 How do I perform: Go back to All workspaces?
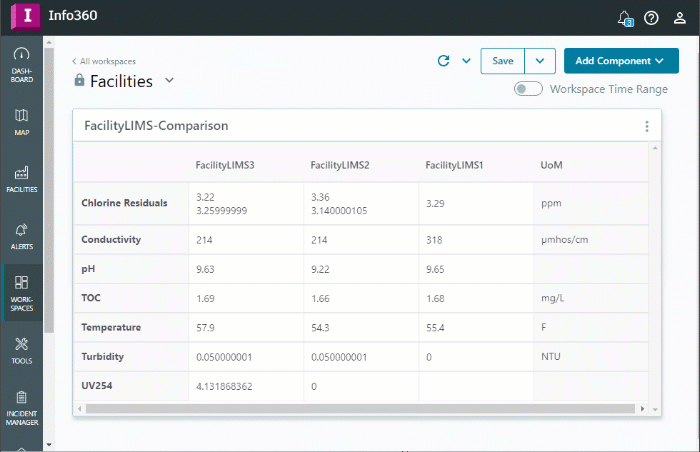(103, 61)
